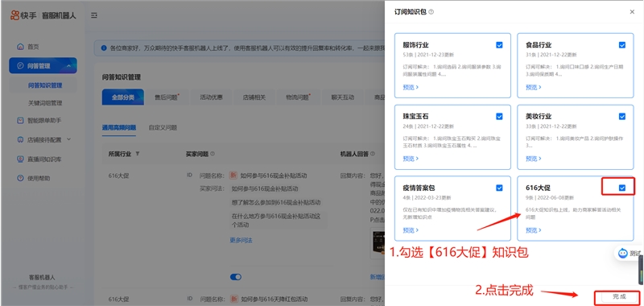Screen dimensions: 644x306
Task: Click the 问答管理 chat icon
Action: pos(20,66)
